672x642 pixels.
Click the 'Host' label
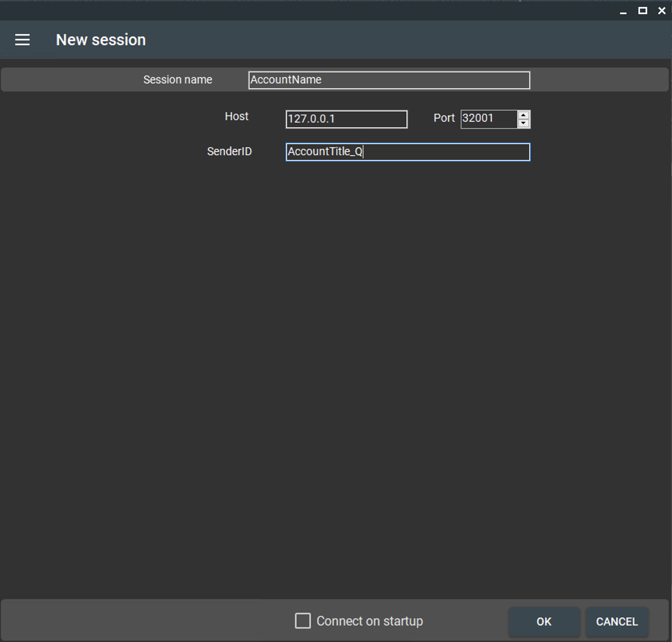[x=236, y=116]
